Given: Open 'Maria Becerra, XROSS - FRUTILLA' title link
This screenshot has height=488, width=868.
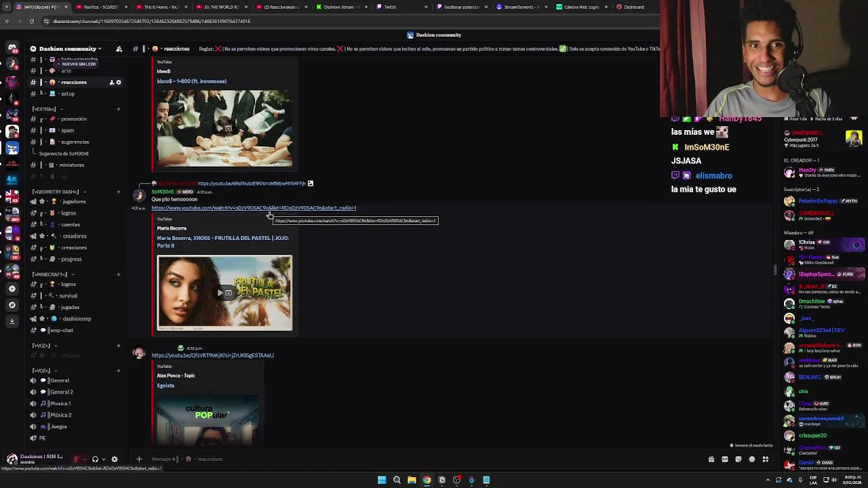Looking at the screenshot, I should [222, 241].
